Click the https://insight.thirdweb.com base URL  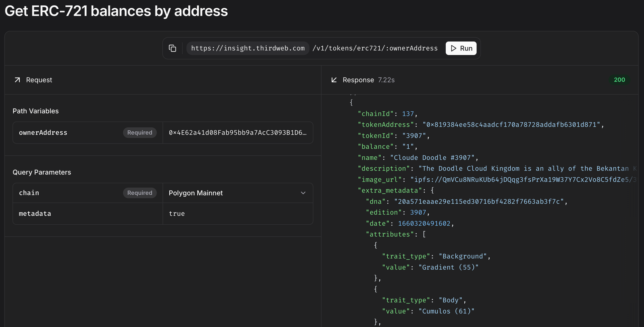[x=248, y=48]
